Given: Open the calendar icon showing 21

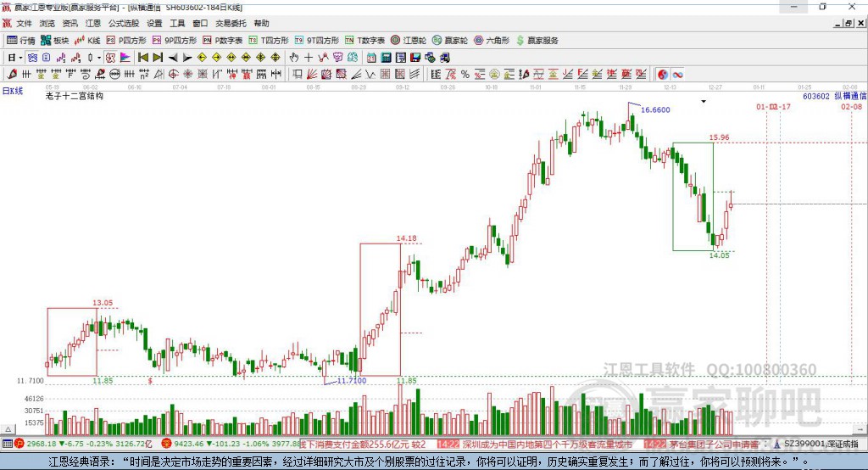Looking at the screenshot, I should pyautogui.click(x=371, y=58).
